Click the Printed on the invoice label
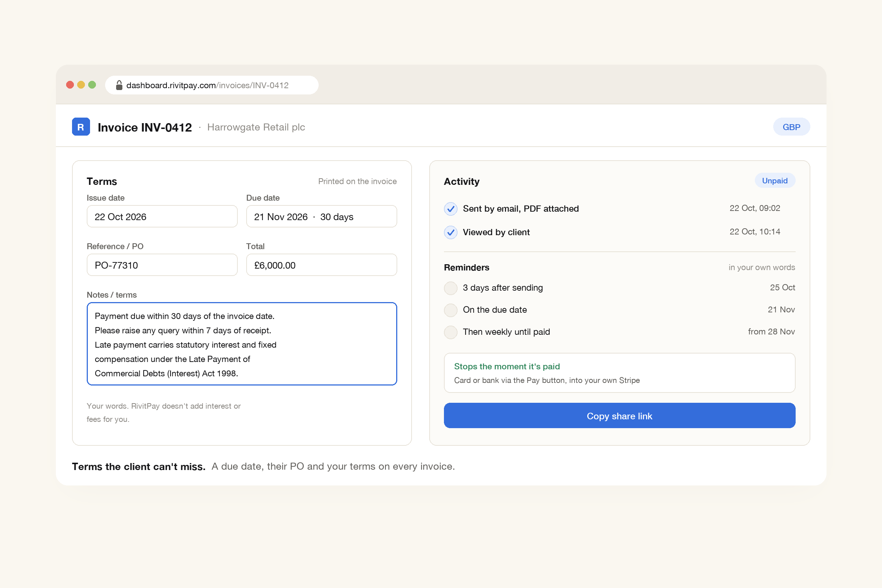This screenshot has height=588, width=882. [357, 181]
